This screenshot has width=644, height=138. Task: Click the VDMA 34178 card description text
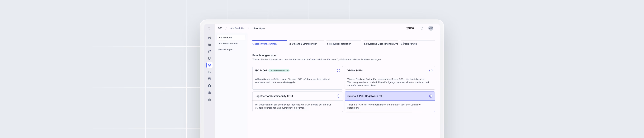(x=388, y=82)
